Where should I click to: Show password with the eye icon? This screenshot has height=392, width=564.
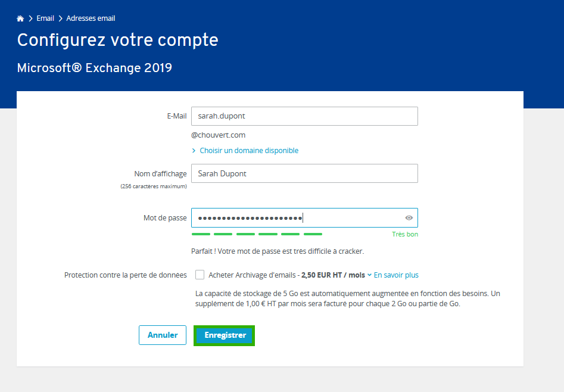pos(409,218)
